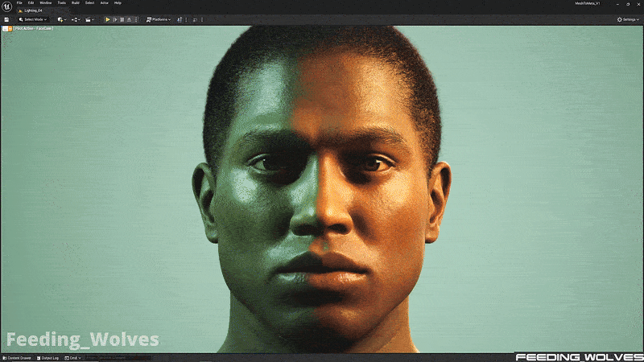The height and width of the screenshot is (362, 644).
Task: Open the quick Add content dropdown
Action: pos(62,19)
